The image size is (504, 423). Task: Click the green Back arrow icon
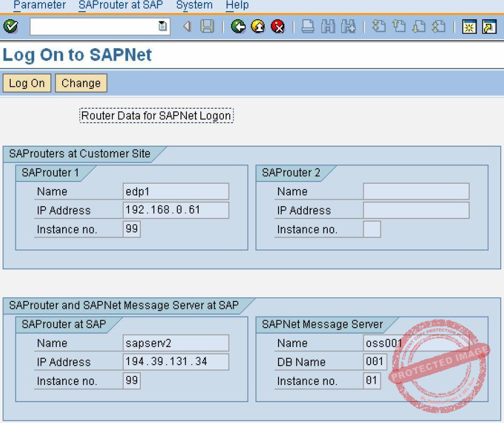click(x=238, y=27)
